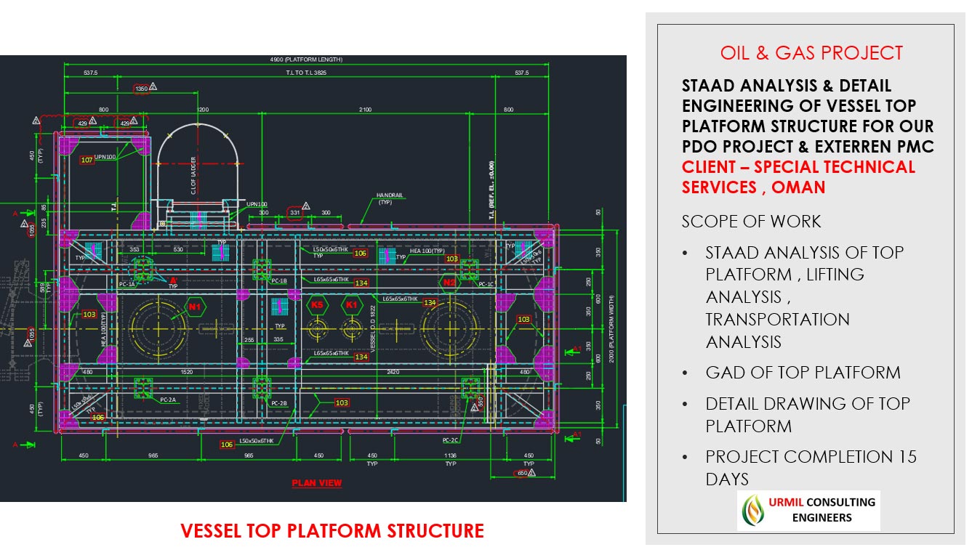Image resolution: width=980 pixels, height=555 pixels.
Task: Click the 'OIL & GAS PROJECT' heading
Action: [x=811, y=53]
